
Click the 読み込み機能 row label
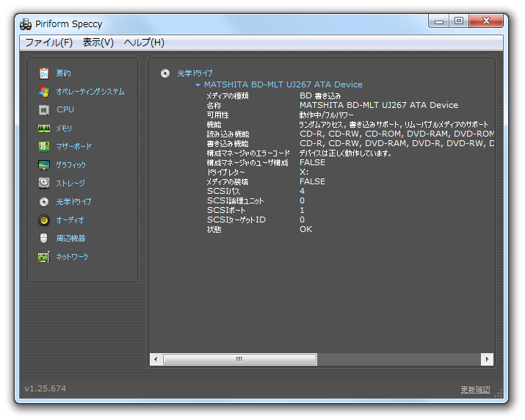tap(228, 134)
